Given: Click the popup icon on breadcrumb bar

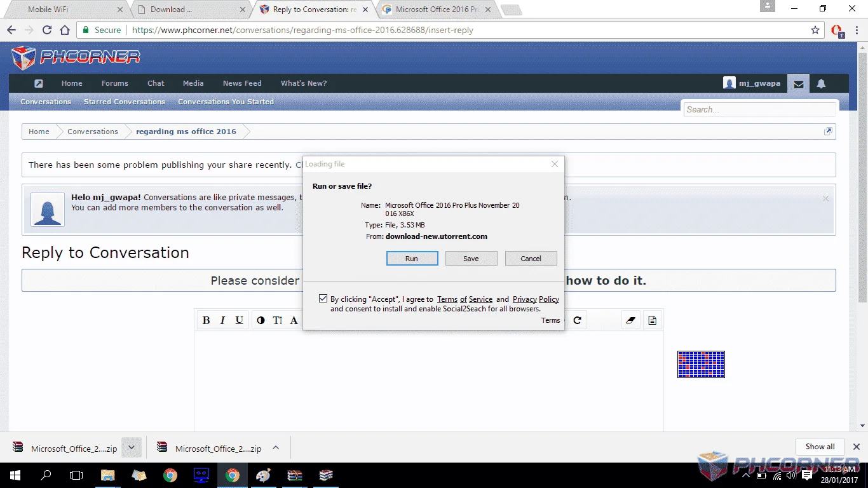Looking at the screenshot, I should [828, 132].
